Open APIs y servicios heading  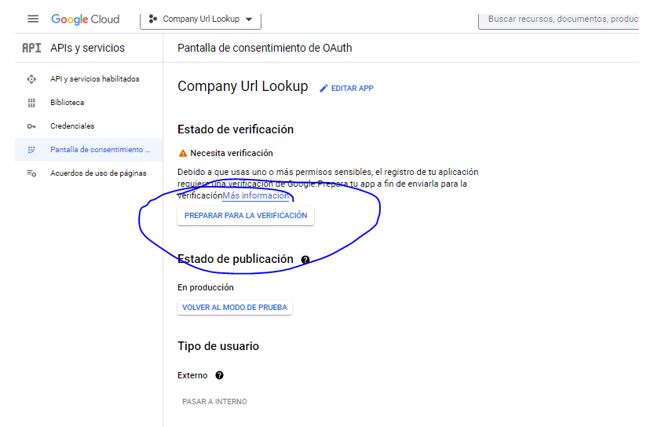88,48
